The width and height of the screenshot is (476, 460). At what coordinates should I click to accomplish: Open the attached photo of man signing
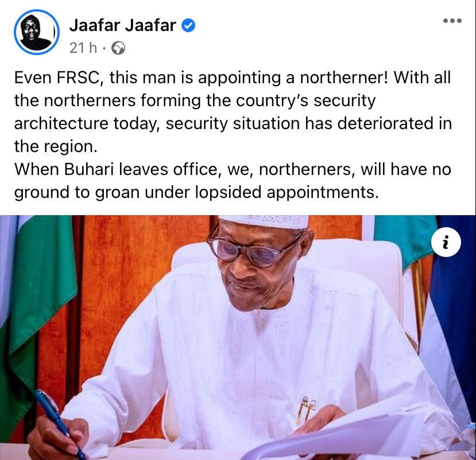[238, 337]
